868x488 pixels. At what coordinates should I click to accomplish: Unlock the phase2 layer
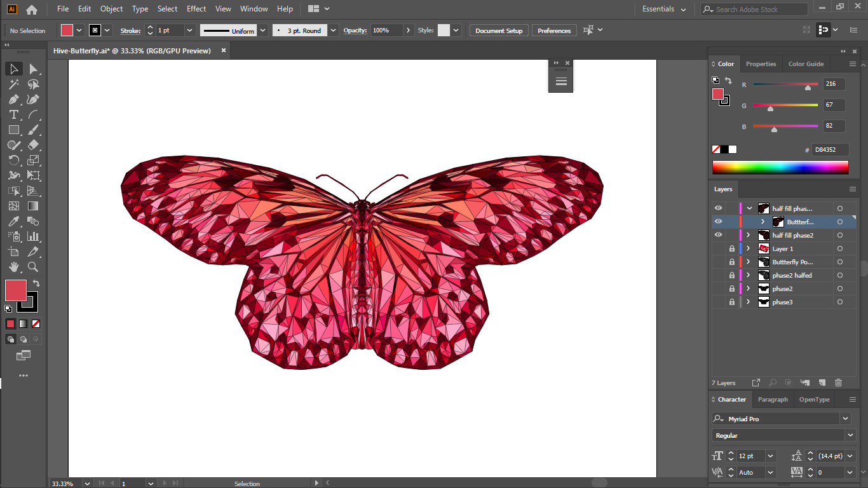(732, 288)
